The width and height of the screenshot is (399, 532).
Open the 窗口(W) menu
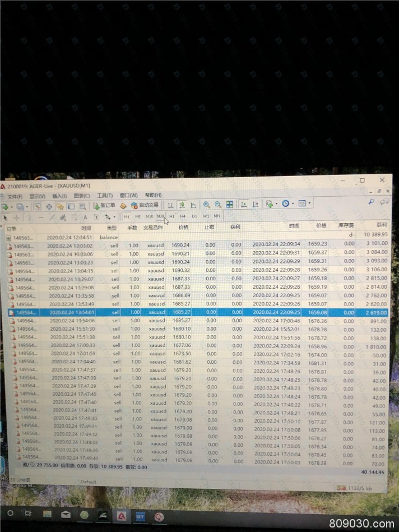click(x=128, y=195)
